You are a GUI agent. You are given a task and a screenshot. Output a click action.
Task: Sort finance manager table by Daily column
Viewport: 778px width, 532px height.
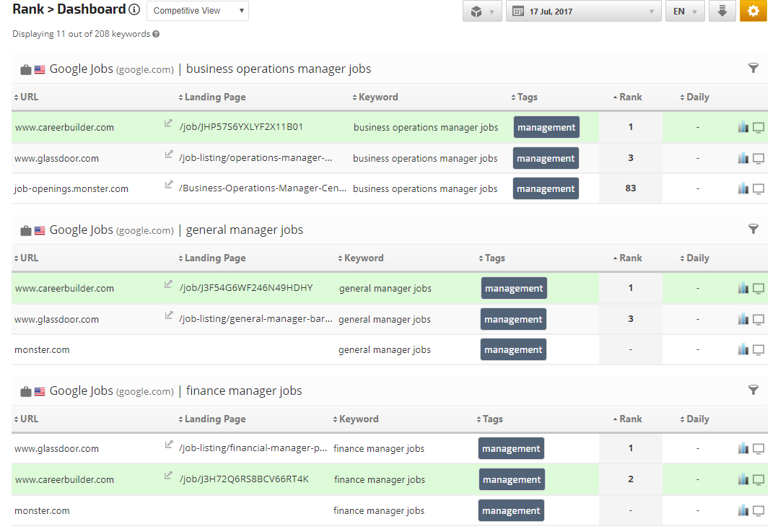pos(697,419)
